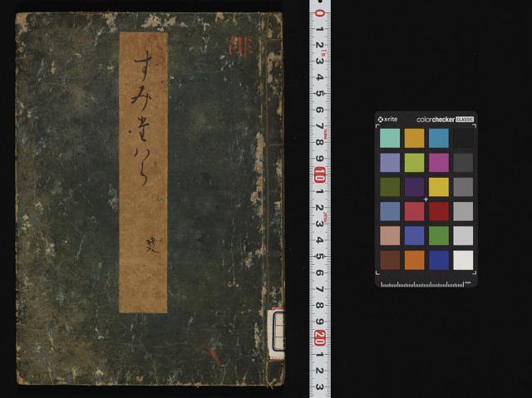Click the x-rite logo on the color checker
532x398 pixels.
pos(387,120)
